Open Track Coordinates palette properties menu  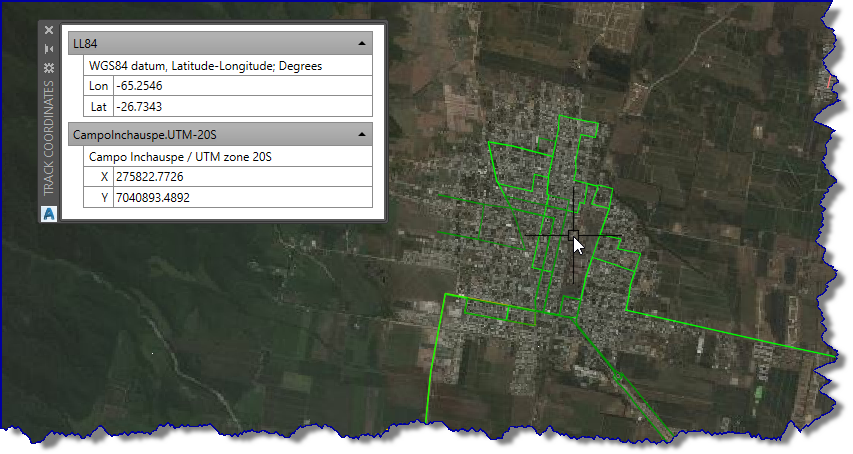click(x=49, y=68)
